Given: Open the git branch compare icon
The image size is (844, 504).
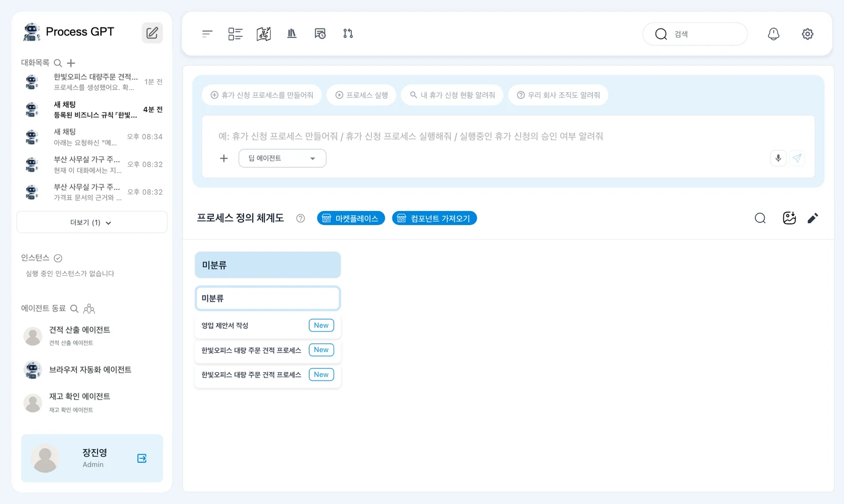Looking at the screenshot, I should tap(348, 34).
